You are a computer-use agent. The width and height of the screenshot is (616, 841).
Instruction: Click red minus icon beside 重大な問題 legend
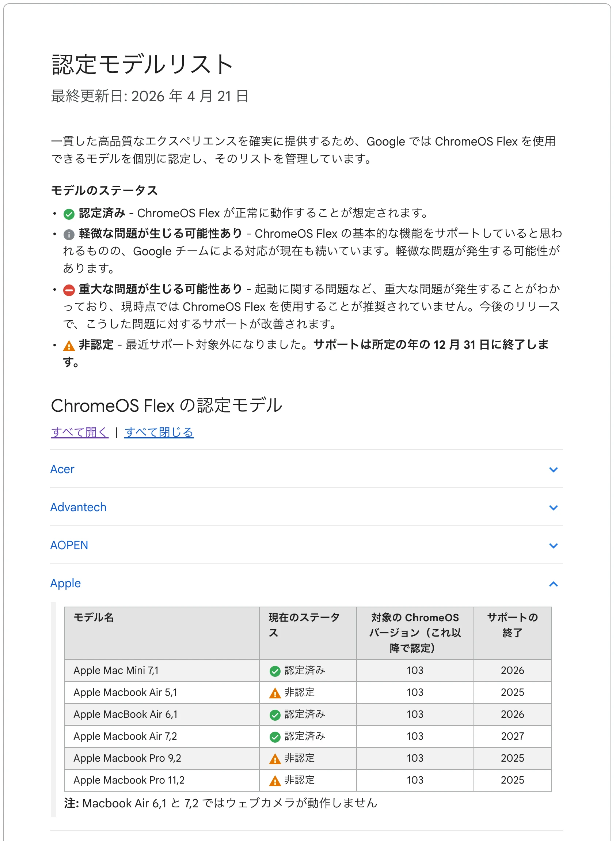[x=69, y=290]
